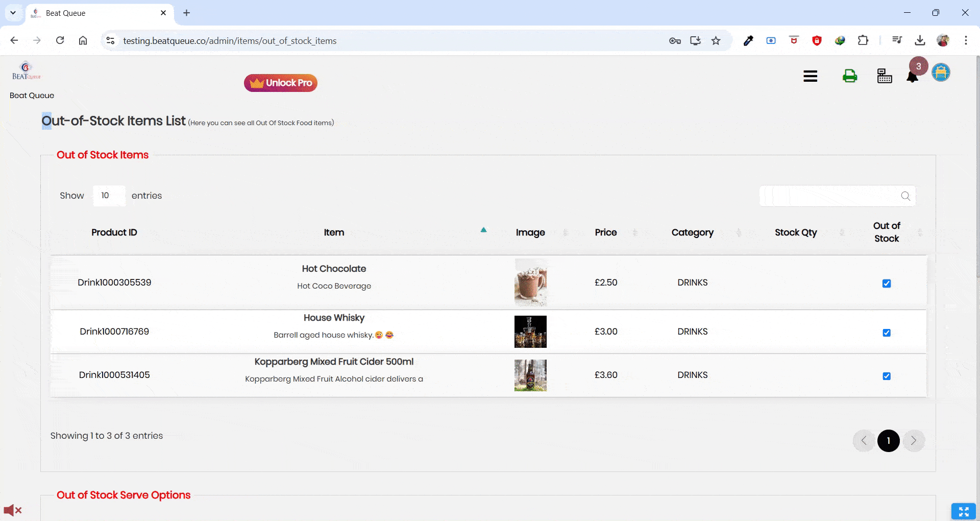Disable out-of-stock for Kopparberg Mixed Fruit Cider
Image resolution: width=980 pixels, height=521 pixels.
pos(887,376)
